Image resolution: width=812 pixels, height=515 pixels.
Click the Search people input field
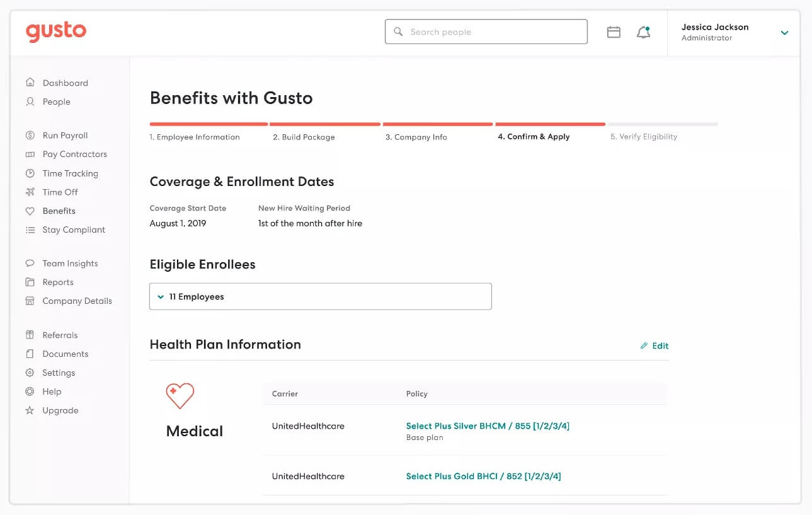486,31
